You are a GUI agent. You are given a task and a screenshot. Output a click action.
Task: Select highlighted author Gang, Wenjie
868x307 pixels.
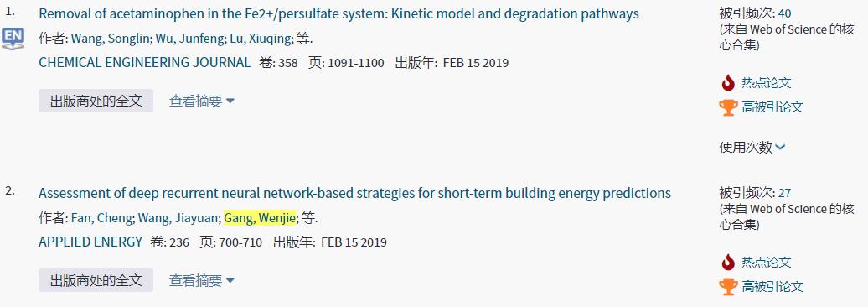coord(260,218)
